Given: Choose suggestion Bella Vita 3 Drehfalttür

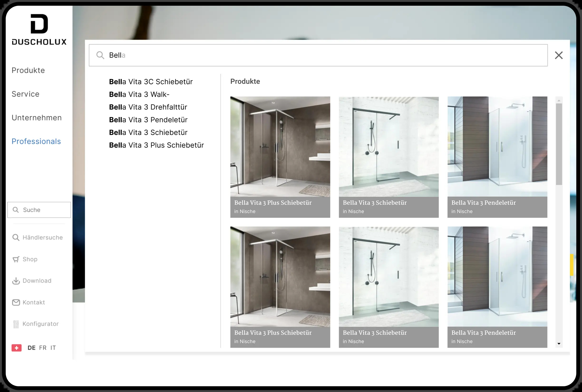Looking at the screenshot, I should click(148, 107).
